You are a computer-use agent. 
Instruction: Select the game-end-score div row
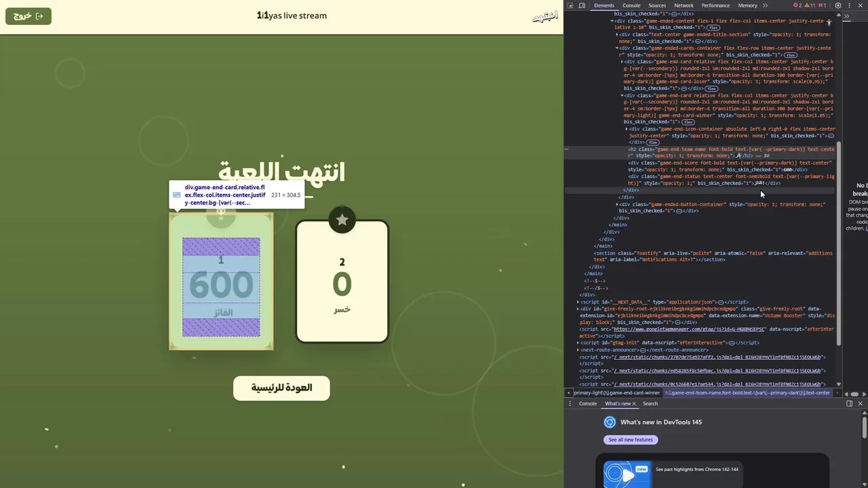point(702,166)
